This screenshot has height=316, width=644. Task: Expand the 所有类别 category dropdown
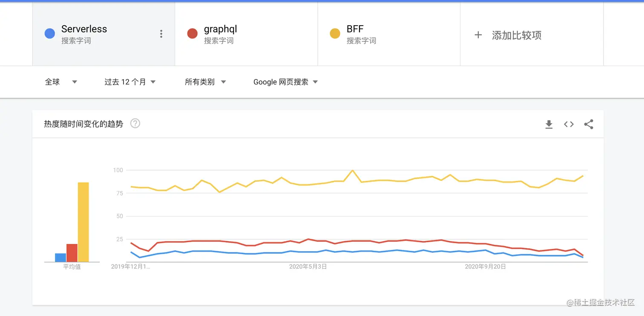[x=205, y=82]
